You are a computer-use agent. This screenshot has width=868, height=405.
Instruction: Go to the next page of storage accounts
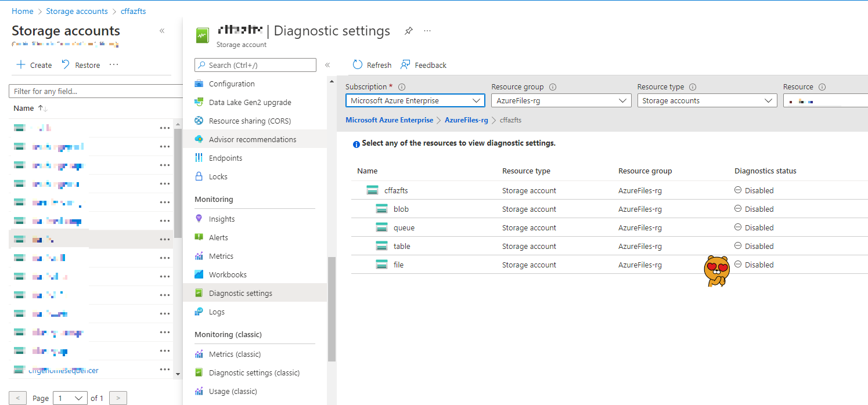pyautogui.click(x=118, y=398)
